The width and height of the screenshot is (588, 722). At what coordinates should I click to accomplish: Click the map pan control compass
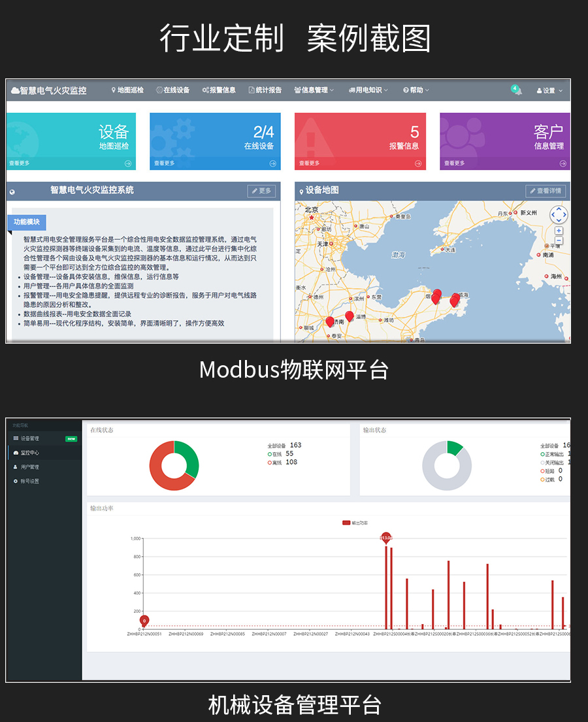559,214
